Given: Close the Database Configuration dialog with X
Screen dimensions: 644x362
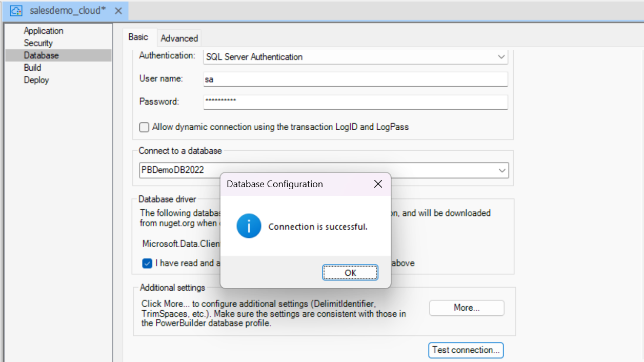Looking at the screenshot, I should (378, 184).
